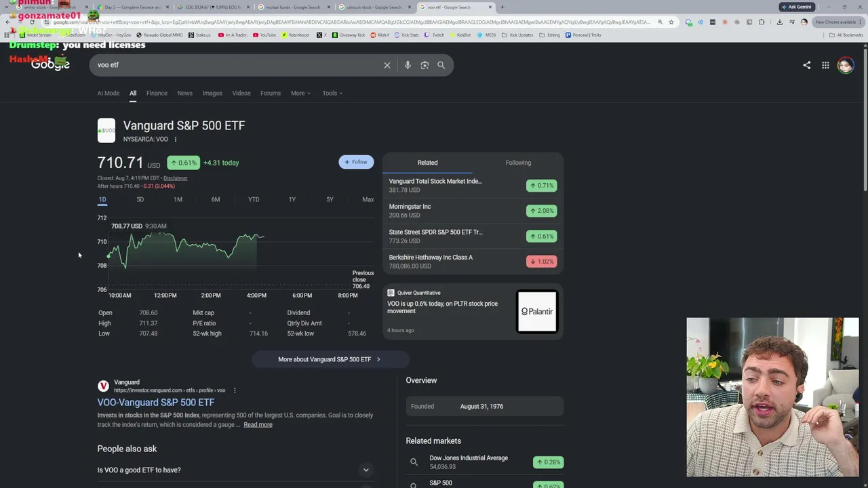868x488 pixels.
Task: Switch to the Following tab
Action: (x=518, y=163)
